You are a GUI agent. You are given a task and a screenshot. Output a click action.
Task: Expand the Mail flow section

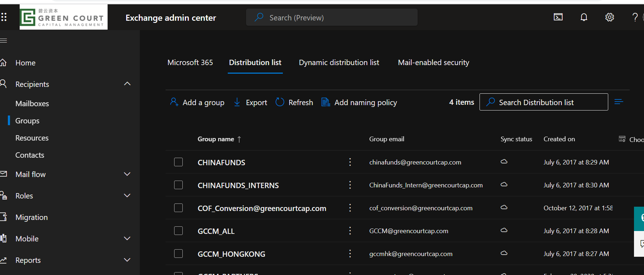127,174
